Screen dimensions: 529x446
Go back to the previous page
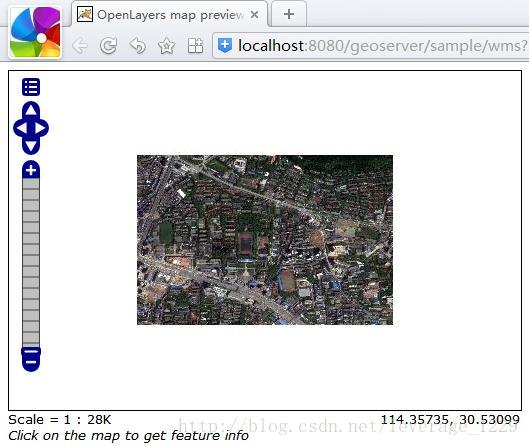point(80,46)
